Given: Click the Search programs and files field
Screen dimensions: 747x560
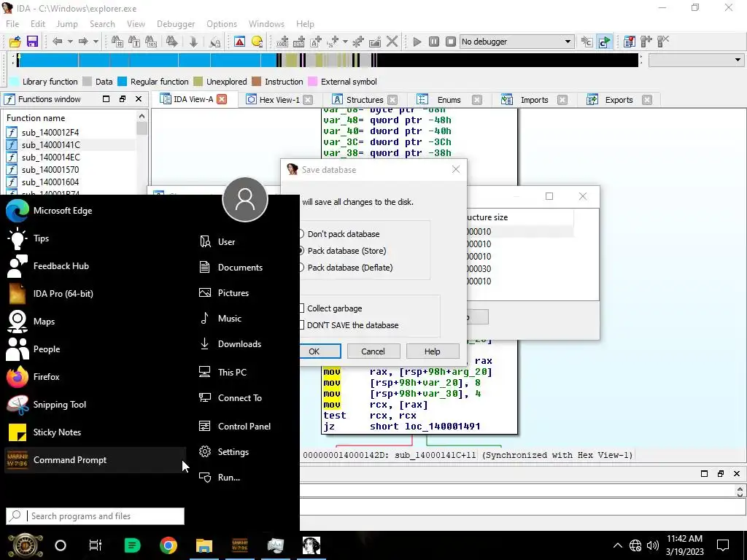Looking at the screenshot, I should point(96,516).
